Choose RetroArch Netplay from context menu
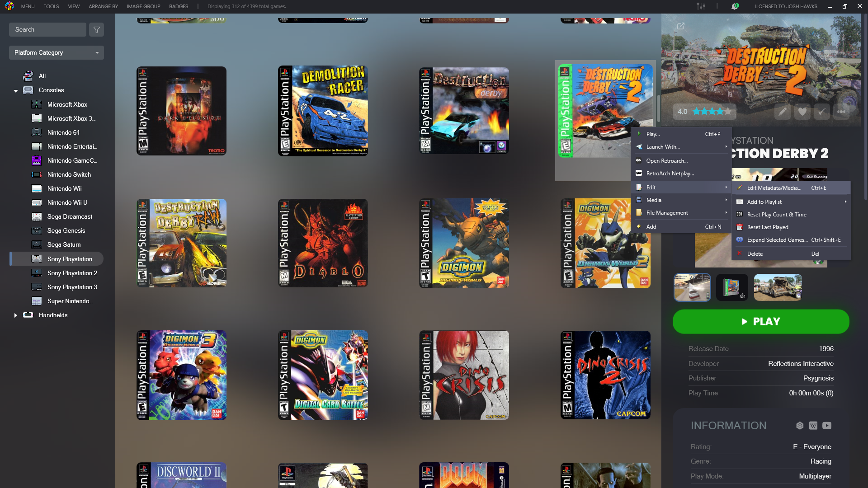The height and width of the screenshot is (488, 868). coord(682,174)
